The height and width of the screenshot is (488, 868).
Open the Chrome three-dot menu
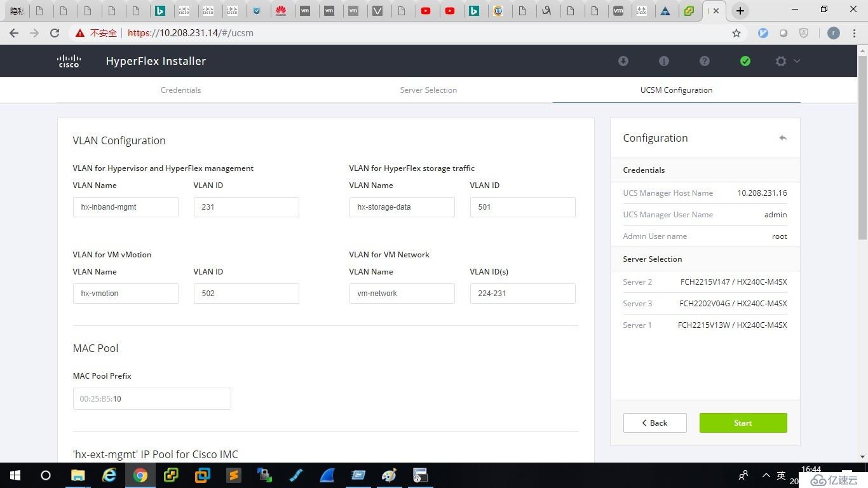pyautogui.click(x=855, y=33)
